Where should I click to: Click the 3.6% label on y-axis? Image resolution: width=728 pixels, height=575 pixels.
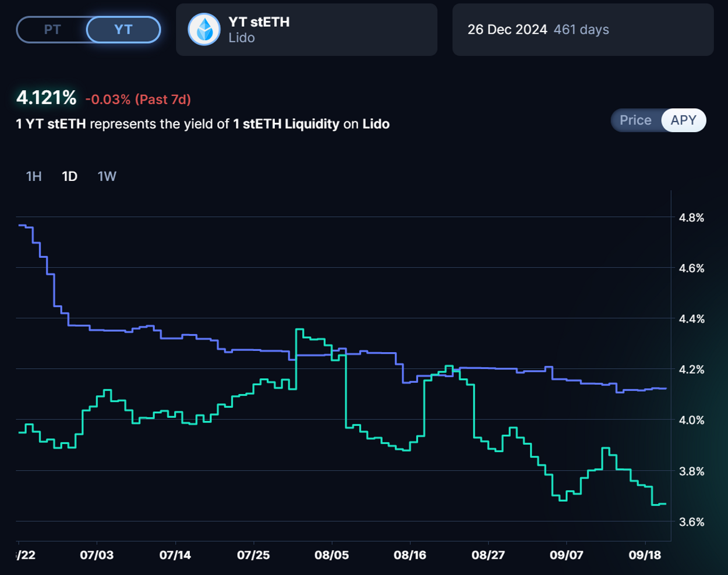691,522
